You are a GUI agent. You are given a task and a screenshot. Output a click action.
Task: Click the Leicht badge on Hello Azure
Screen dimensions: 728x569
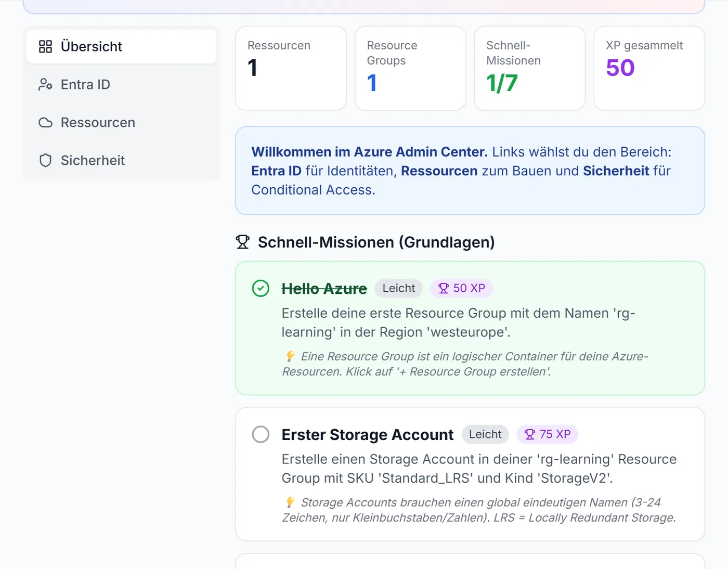[399, 288]
